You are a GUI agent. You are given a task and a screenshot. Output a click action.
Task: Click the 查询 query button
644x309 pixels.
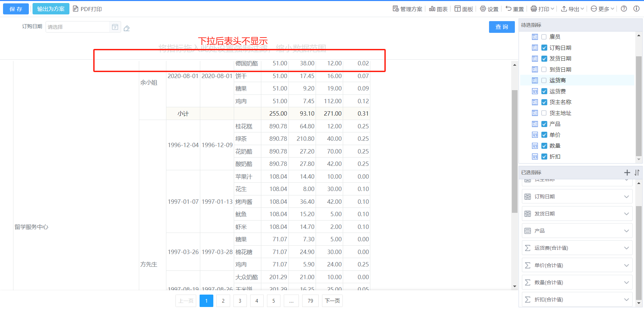click(x=501, y=27)
